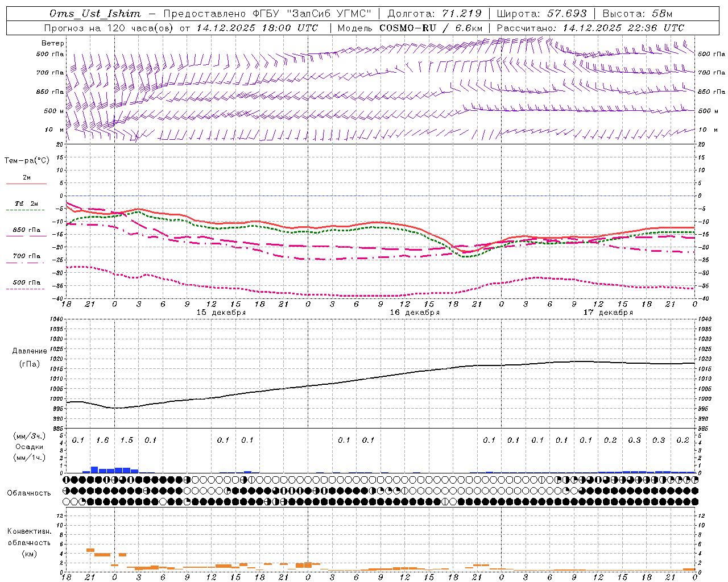Click the 1.5 precipitation value
The width and height of the screenshot is (728, 582).
click(126, 440)
